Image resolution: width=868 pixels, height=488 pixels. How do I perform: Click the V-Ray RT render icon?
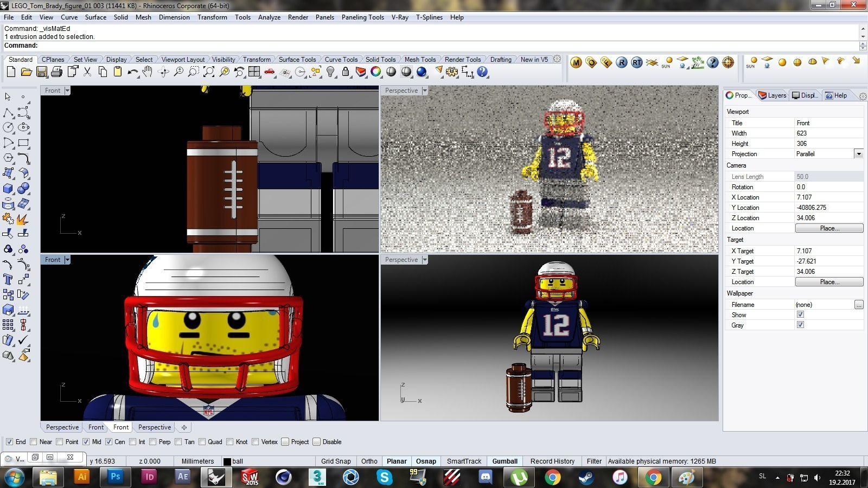pyautogui.click(x=637, y=63)
